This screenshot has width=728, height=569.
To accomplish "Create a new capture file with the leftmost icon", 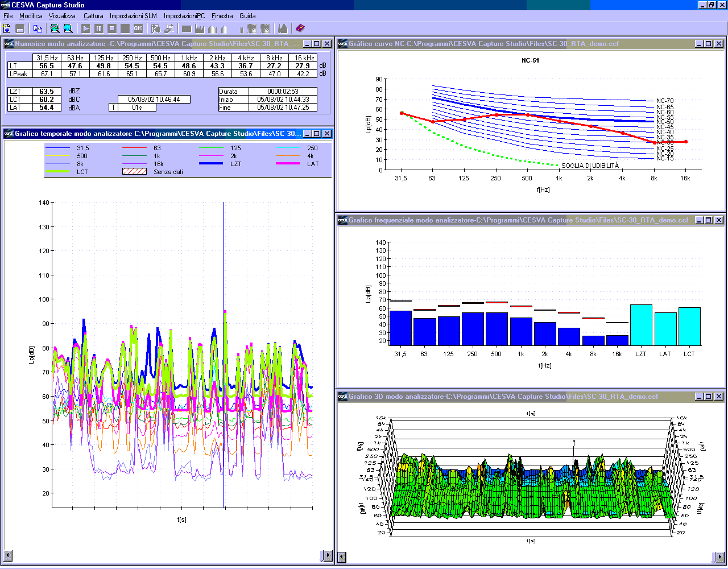I will click(x=6, y=28).
